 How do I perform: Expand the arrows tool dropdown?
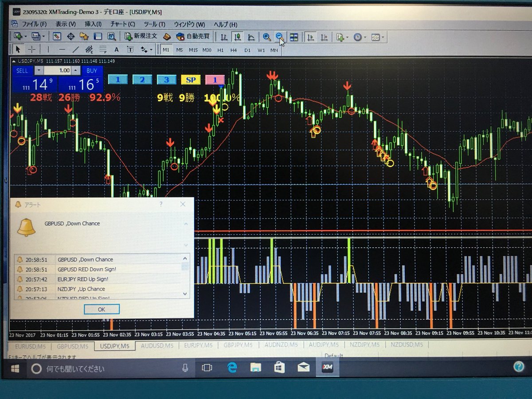point(151,50)
